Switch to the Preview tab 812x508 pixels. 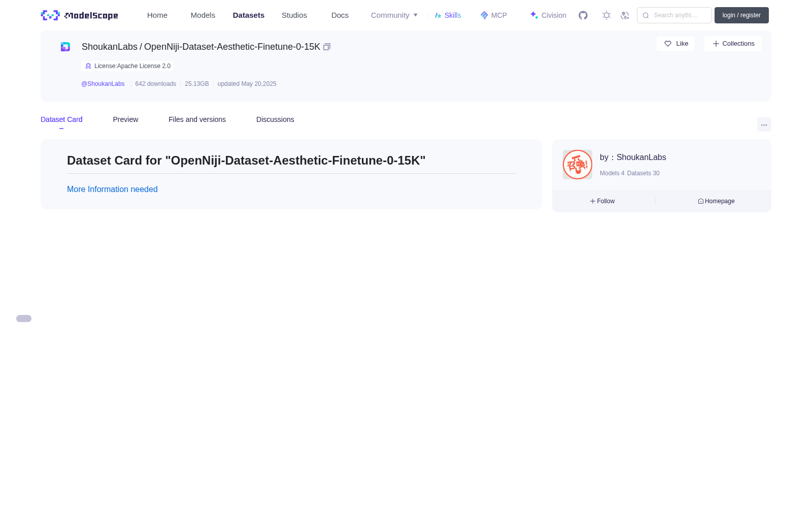click(125, 119)
